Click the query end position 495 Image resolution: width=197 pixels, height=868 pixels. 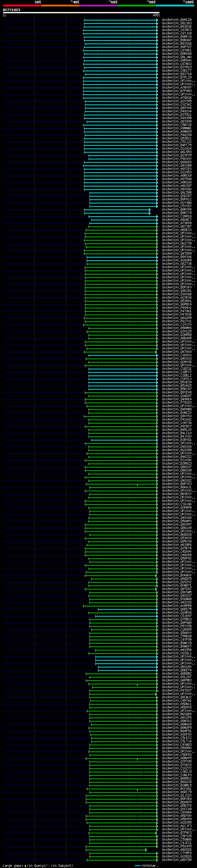click(x=155, y=15)
